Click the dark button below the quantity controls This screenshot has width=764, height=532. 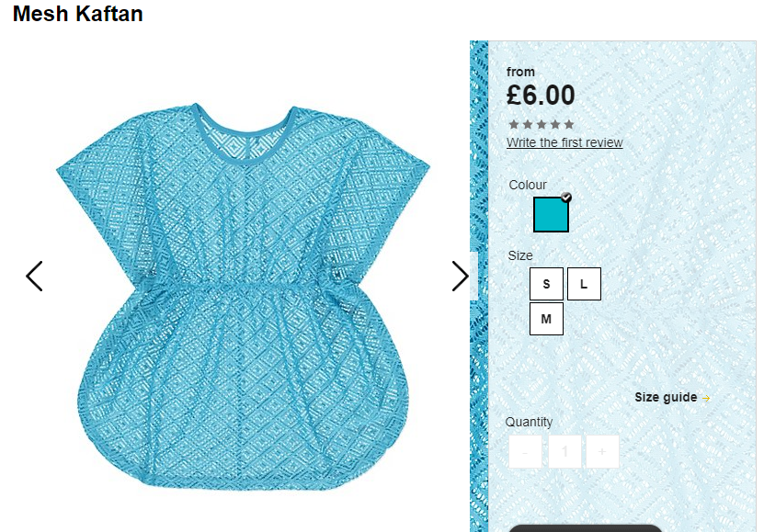tap(585, 528)
